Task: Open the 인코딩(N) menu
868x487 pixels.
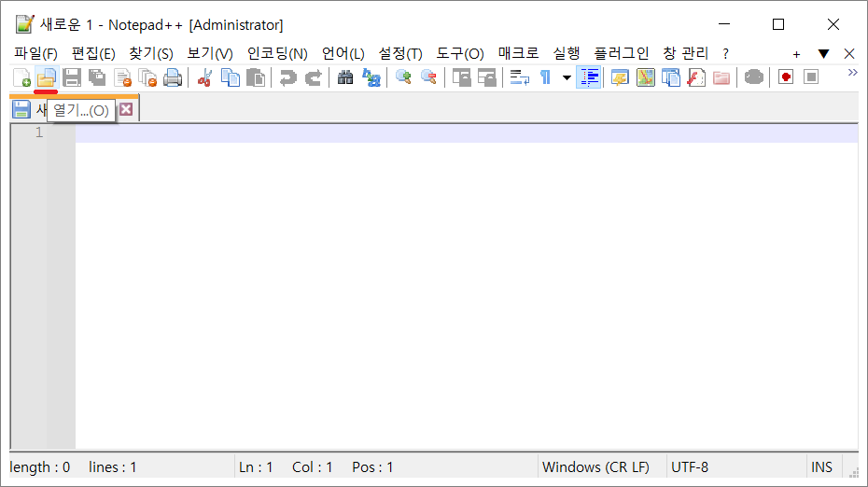Action: [277, 54]
